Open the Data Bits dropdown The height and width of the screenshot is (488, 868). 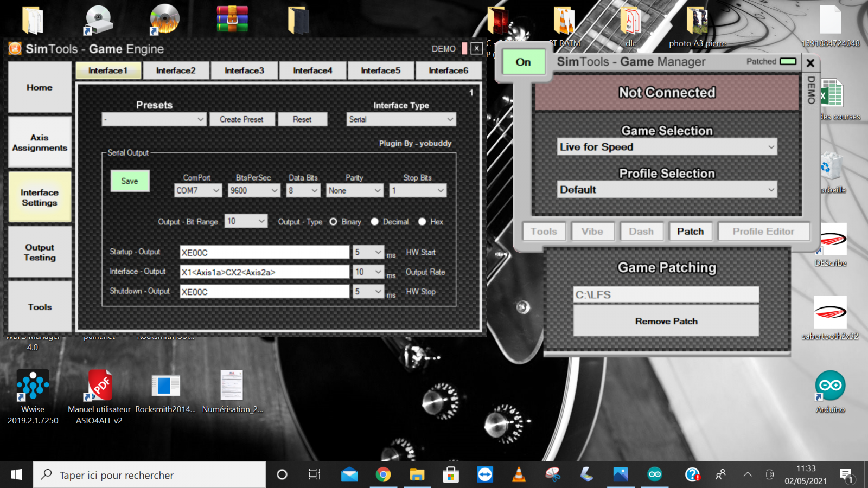[x=303, y=190]
